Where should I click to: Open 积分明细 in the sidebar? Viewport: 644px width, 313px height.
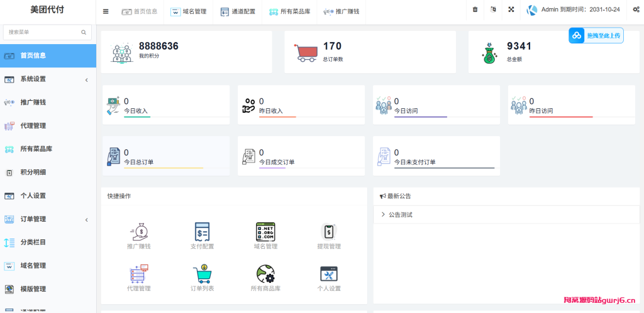(48, 173)
